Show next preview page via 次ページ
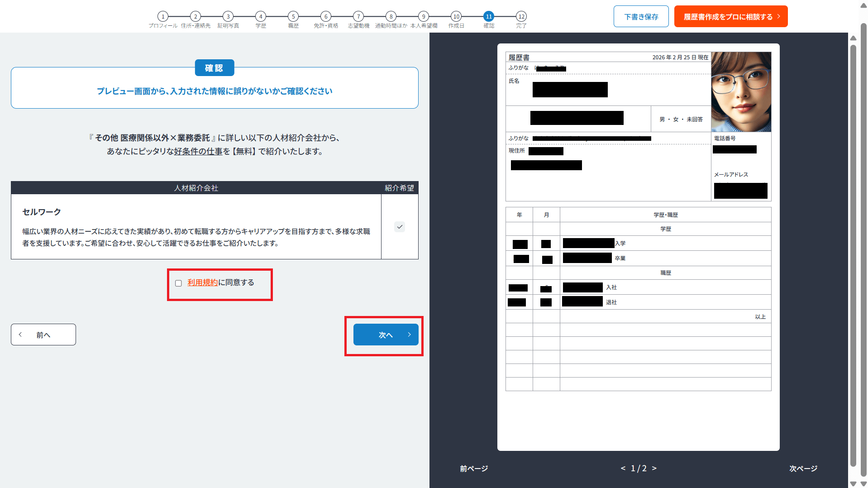The height and width of the screenshot is (488, 868). tap(803, 469)
